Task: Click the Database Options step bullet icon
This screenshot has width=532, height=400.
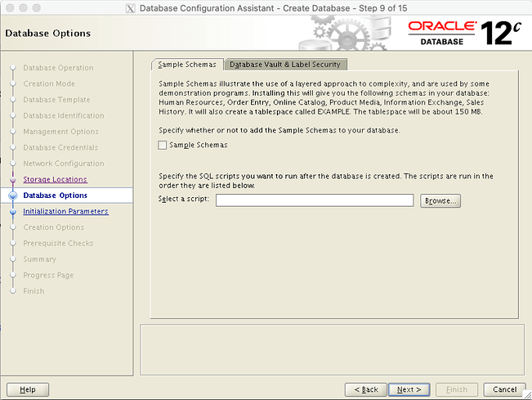Action: click(13, 196)
